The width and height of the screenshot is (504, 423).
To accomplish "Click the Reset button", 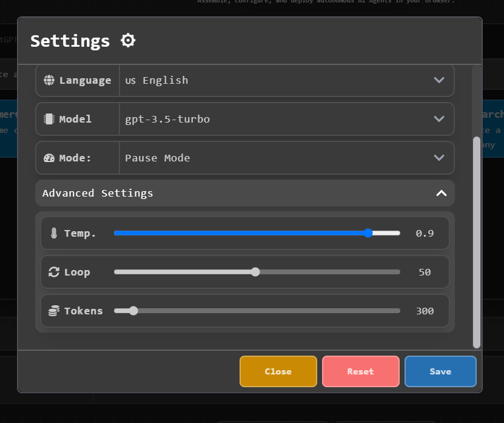I will 361,371.
